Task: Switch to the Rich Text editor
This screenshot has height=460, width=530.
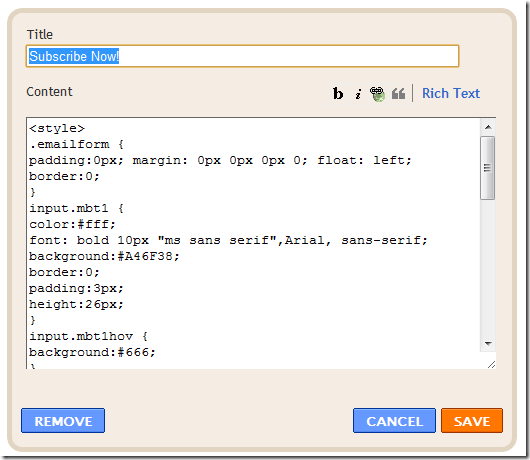Action: 451,93
